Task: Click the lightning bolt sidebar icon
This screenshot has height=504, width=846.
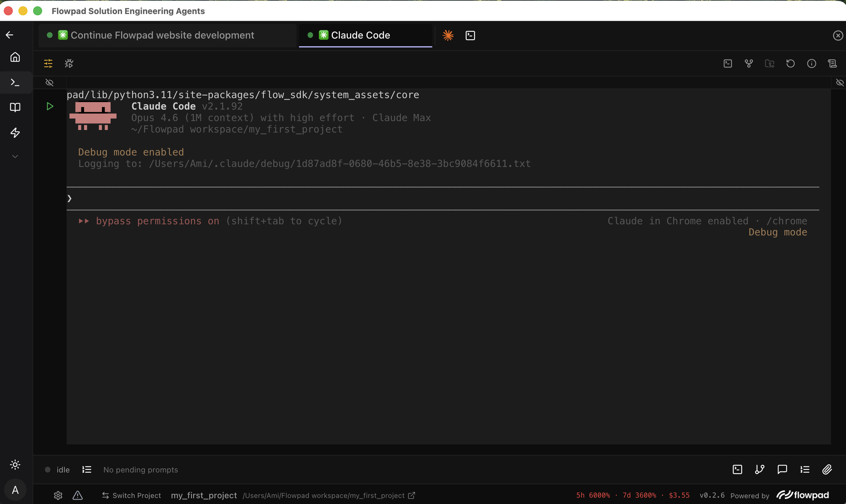Action: [15, 133]
